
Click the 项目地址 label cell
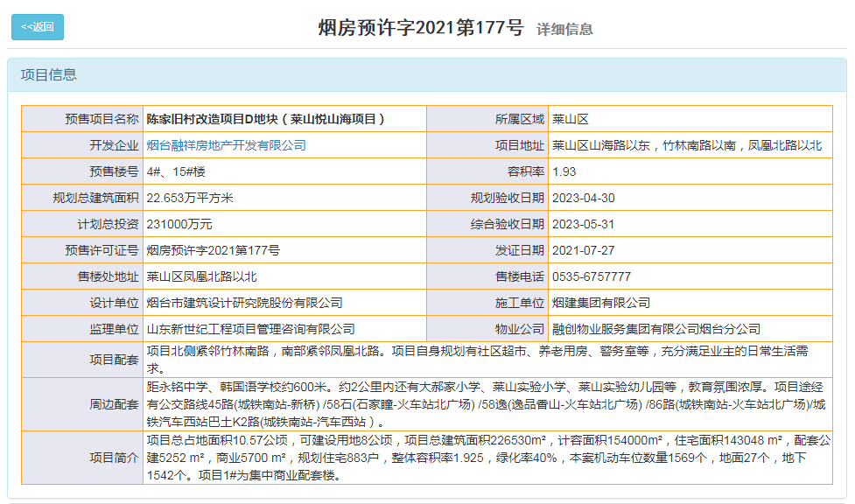point(487,145)
